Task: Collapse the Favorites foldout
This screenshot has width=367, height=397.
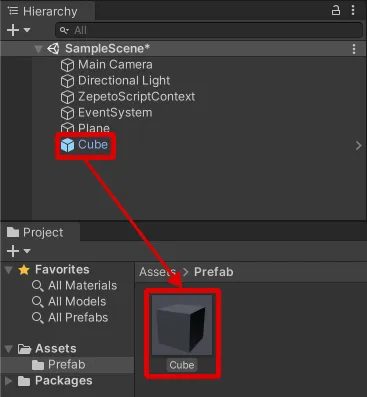Action: (x=9, y=270)
